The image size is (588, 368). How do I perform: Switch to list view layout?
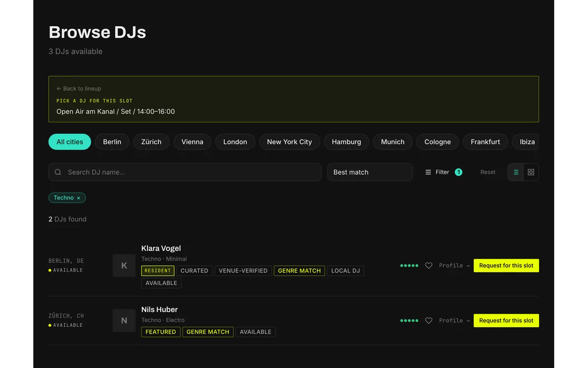515,172
